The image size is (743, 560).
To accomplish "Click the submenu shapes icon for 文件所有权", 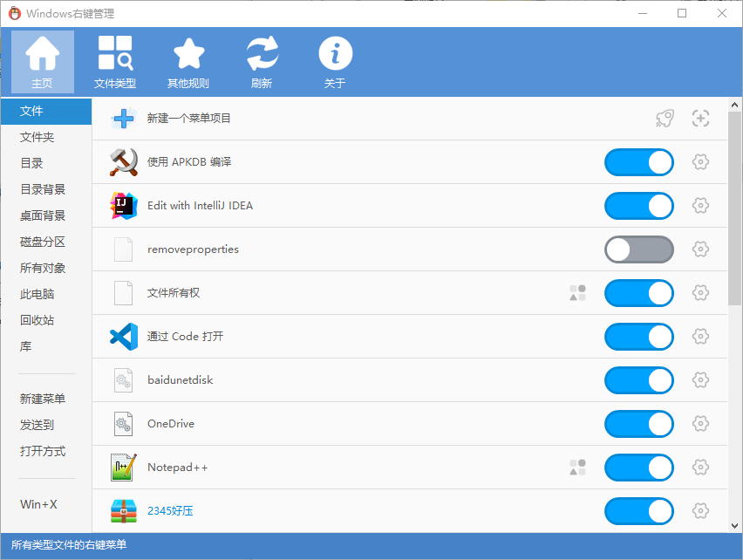I will (x=577, y=293).
